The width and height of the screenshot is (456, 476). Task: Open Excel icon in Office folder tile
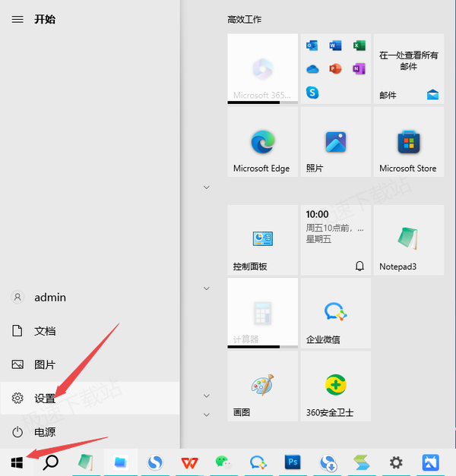coord(359,46)
